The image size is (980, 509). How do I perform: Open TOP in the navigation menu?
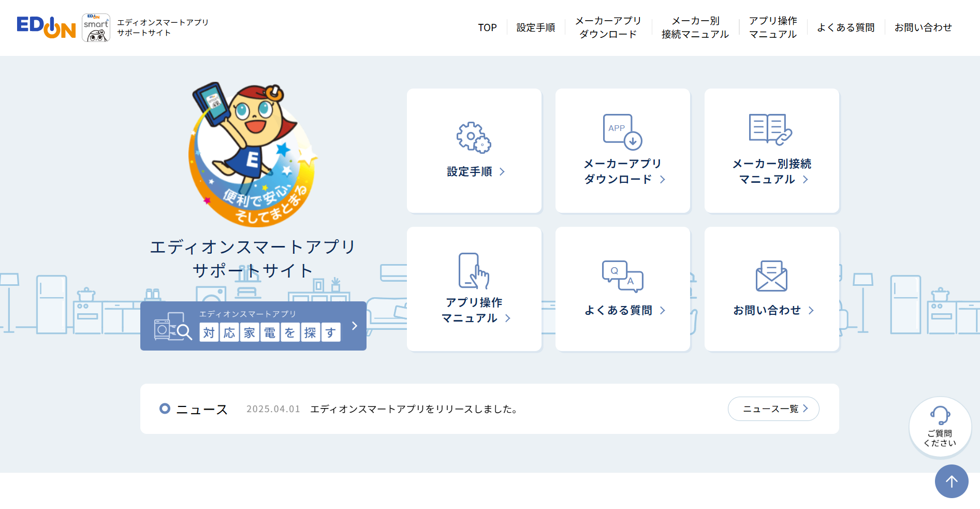tap(487, 28)
